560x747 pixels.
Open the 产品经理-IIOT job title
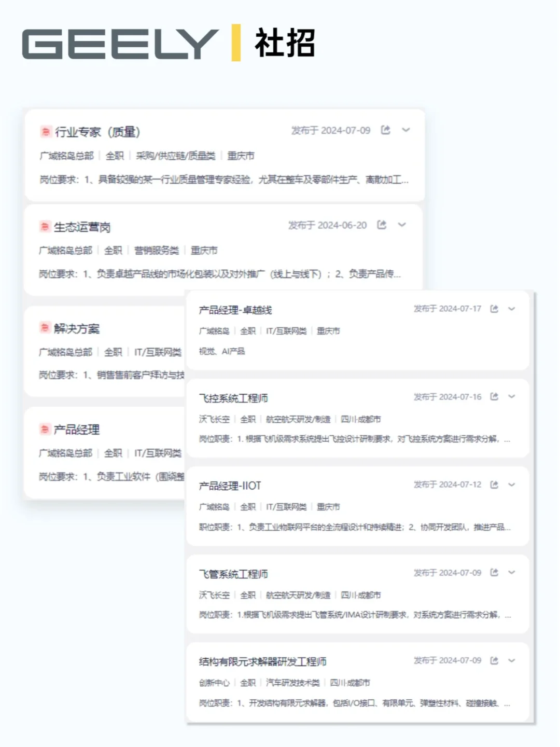click(x=230, y=486)
